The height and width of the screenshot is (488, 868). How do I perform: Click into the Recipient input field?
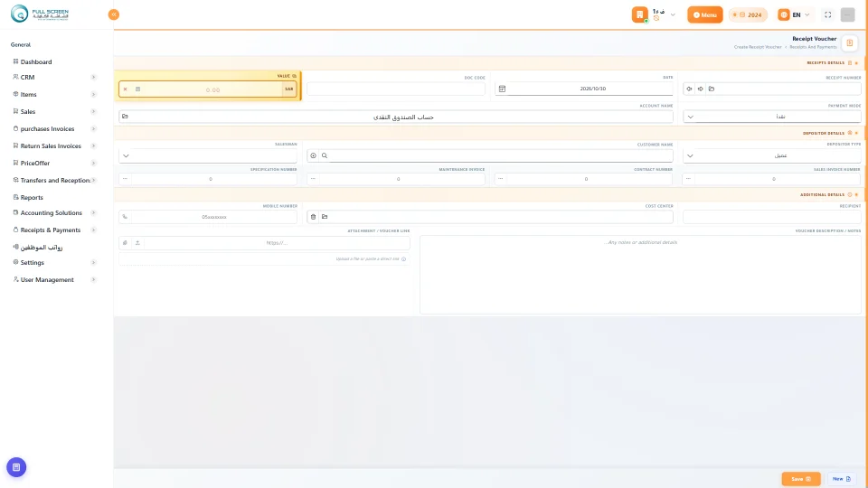click(x=771, y=217)
